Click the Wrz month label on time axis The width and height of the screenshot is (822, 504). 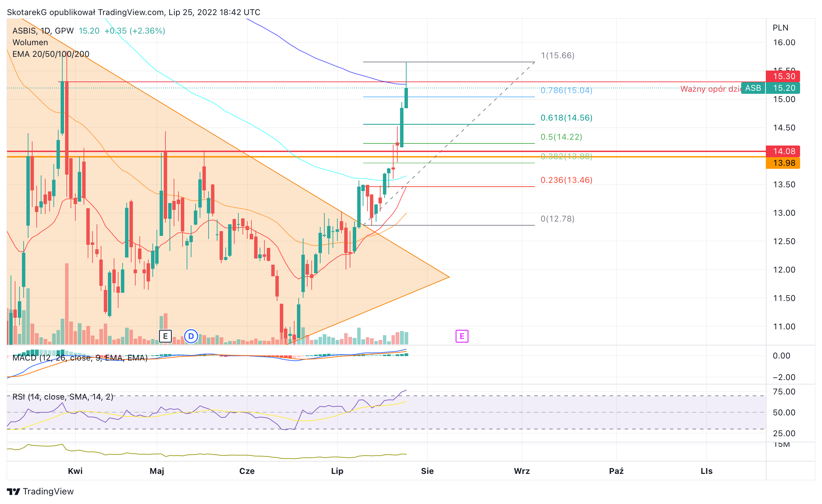[522, 471]
